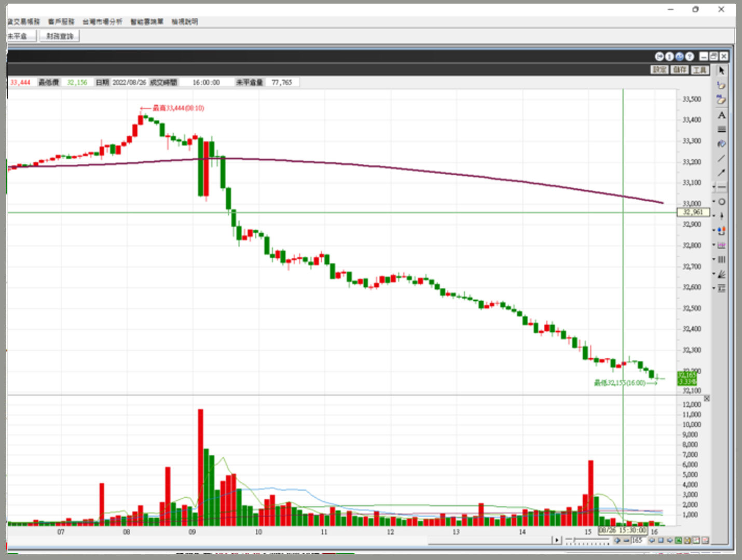Expand the vertical bars tool options arrow
The height and width of the screenshot is (560, 742).
pos(714,259)
